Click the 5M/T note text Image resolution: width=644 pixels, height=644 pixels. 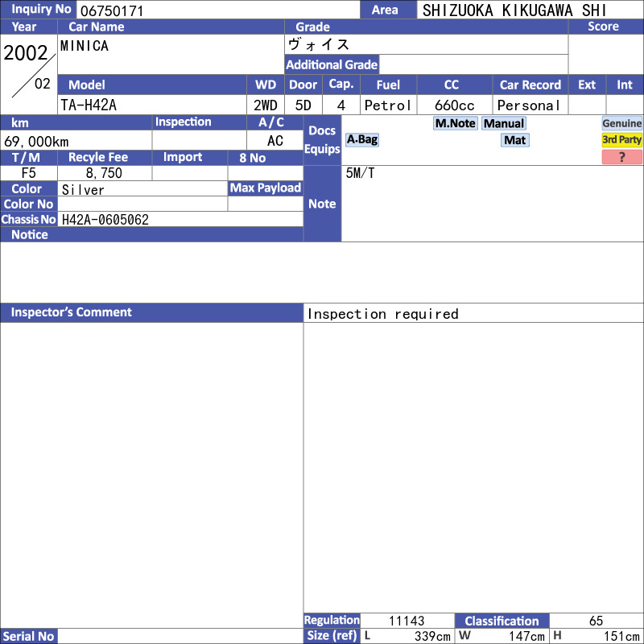pos(361,174)
